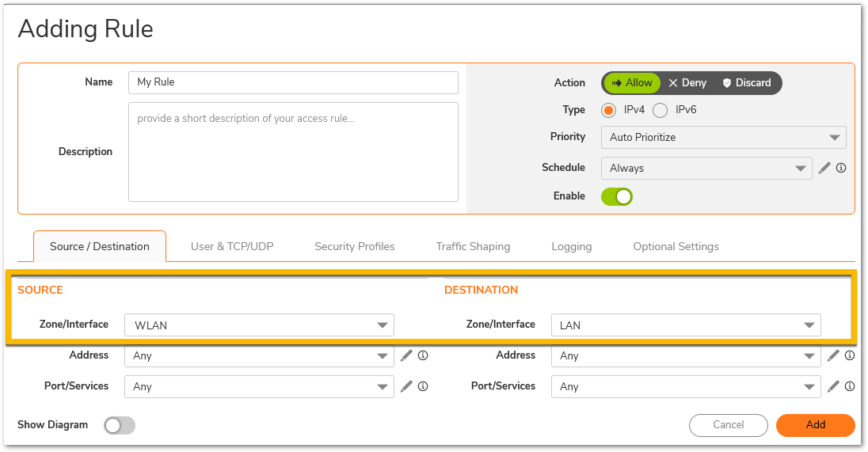Click the Add button

(x=816, y=425)
